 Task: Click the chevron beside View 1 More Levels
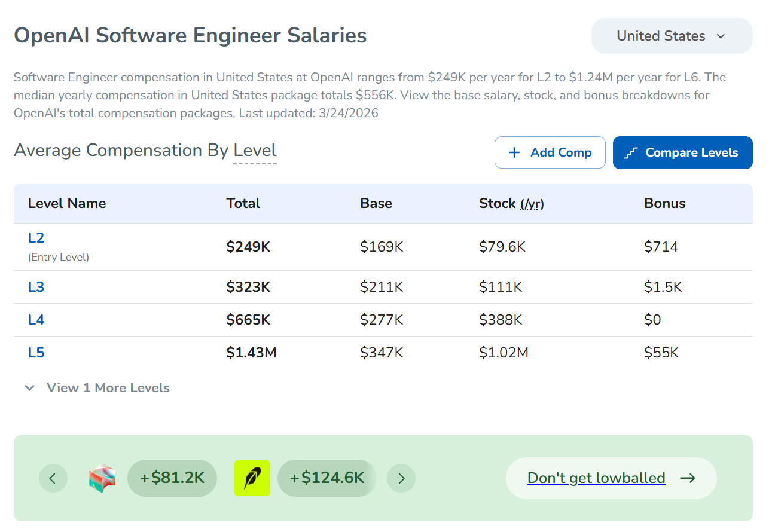29,388
